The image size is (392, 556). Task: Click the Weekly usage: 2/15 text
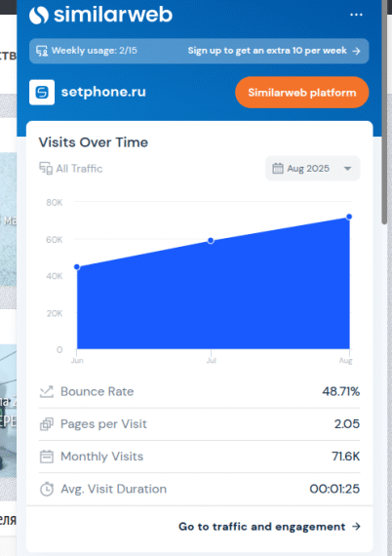pos(95,51)
